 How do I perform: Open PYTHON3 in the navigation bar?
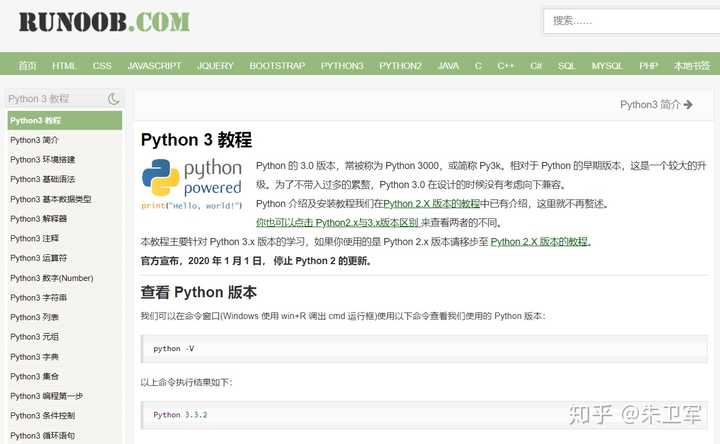pyautogui.click(x=342, y=66)
